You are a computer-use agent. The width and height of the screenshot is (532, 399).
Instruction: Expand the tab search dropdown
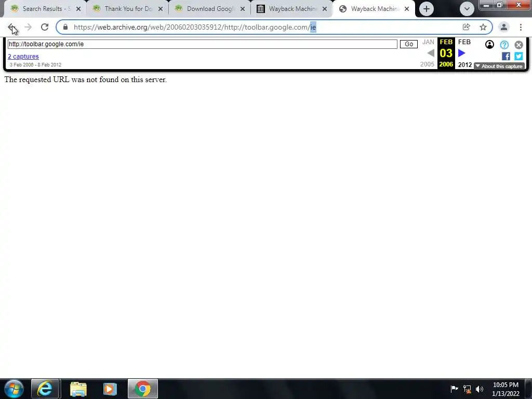pyautogui.click(x=467, y=9)
